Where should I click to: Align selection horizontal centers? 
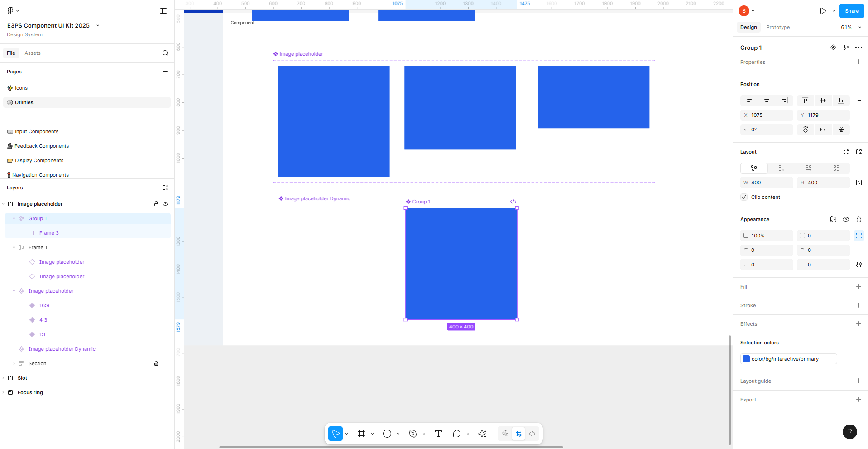click(767, 101)
